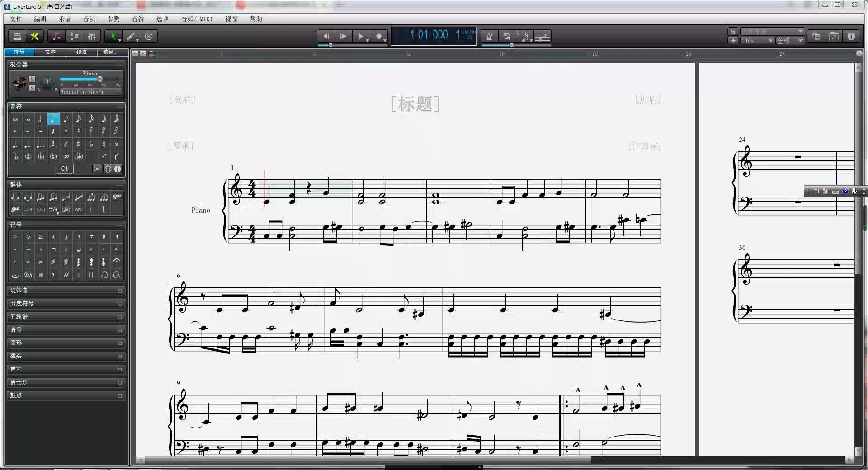Click the yellow tools icon in toolbar
868x470 pixels.
[34, 36]
